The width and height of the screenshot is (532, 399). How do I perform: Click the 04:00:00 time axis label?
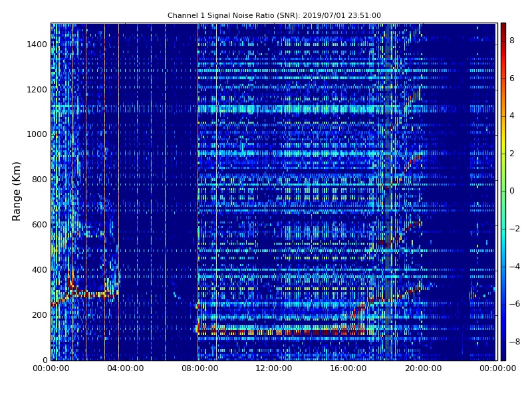coord(126,368)
